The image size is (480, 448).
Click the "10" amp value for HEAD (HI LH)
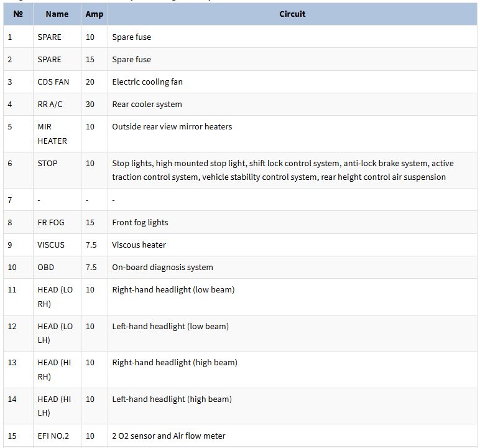click(90, 399)
